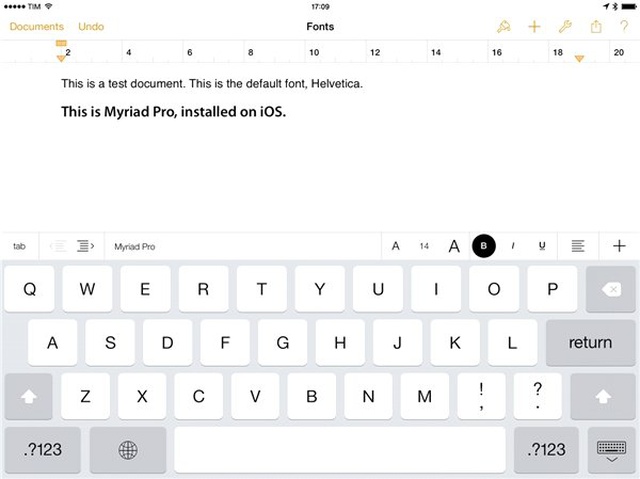Viewport: 640px width, 479px height.
Task: Tap the plus button in keyboard shortcut bar
Action: click(x=619, y=246)
